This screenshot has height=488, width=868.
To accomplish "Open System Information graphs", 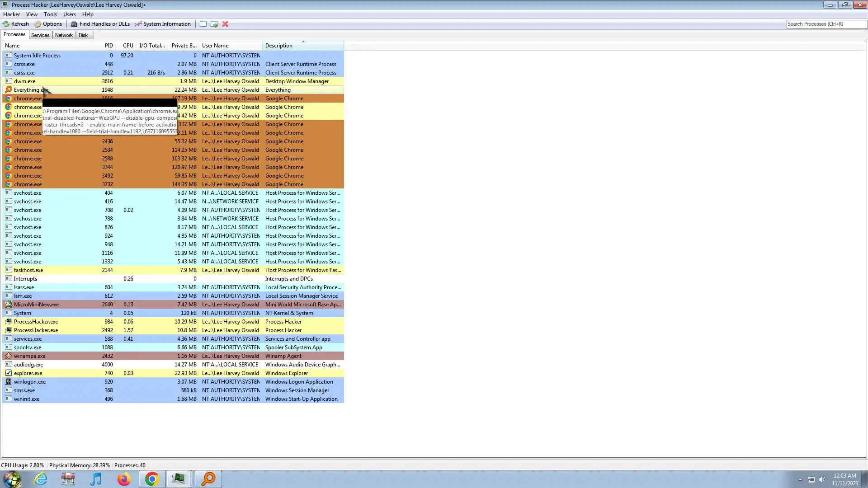I will pos(163,24).
